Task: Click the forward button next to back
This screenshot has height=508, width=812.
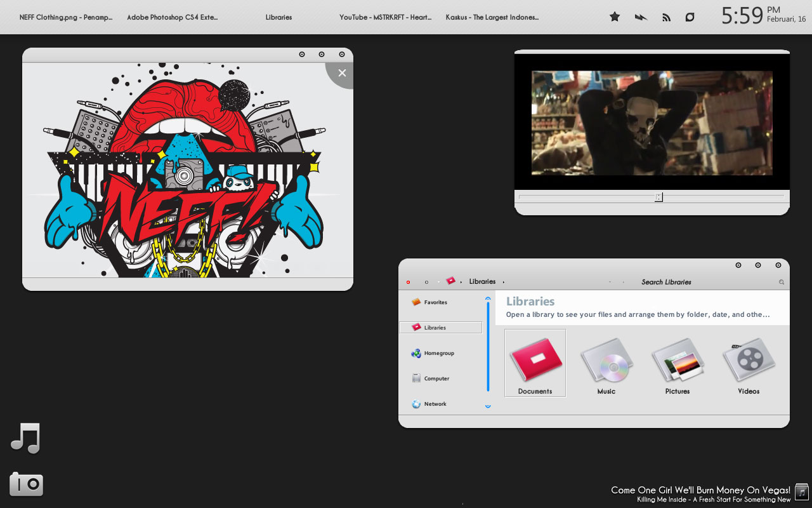Action: [427, 282]
